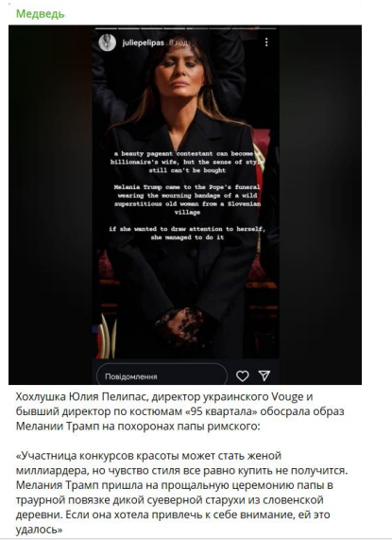Share the story via paper plane icon

tap(264, 375)
